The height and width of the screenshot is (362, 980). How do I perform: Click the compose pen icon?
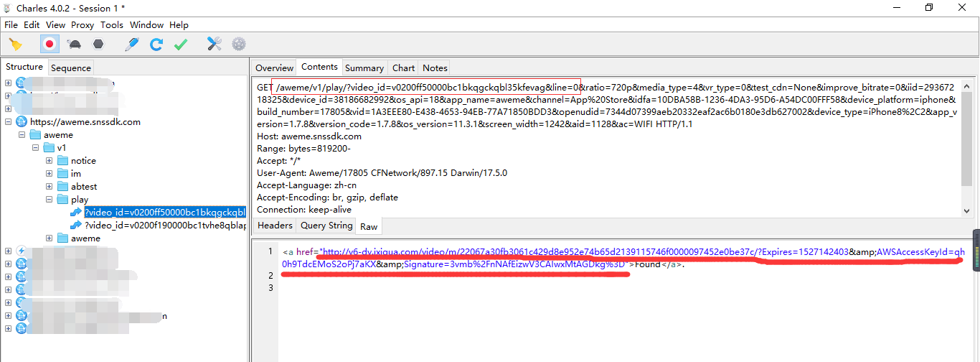(x=131, y=44)
